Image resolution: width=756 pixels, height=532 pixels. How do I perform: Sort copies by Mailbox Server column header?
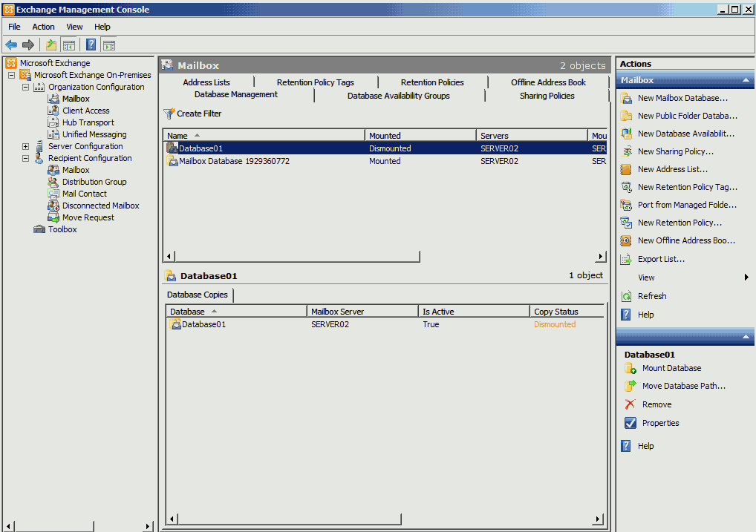point(362,312)
